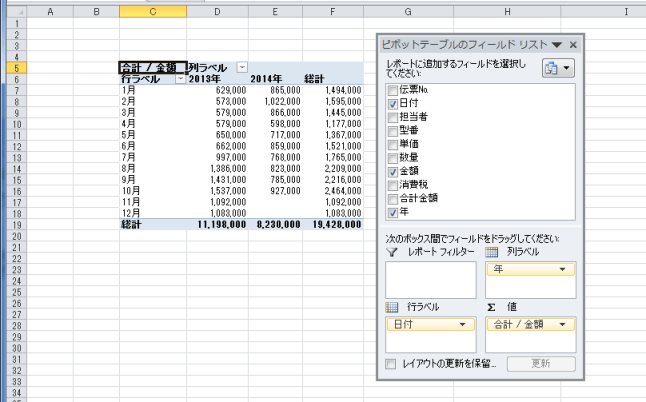Click the sigma 値 area icon

pos(492,306)
